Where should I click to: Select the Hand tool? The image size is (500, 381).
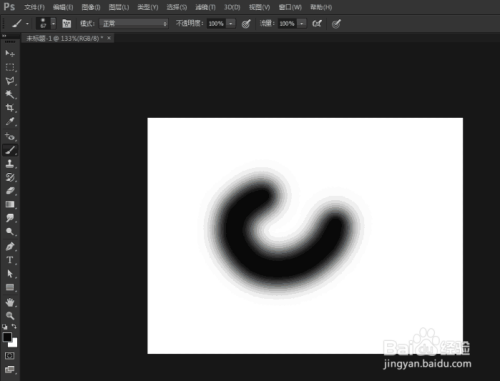pos(10,302)
